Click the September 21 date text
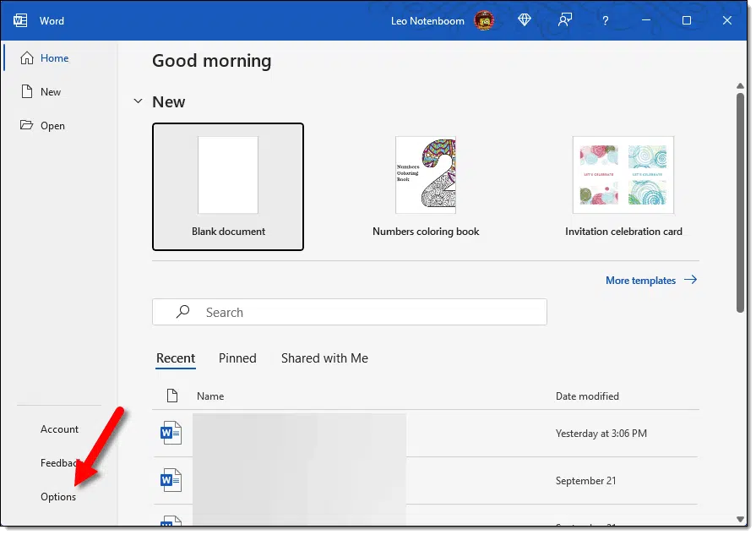The image size is (756, 535). click(585, 481)
